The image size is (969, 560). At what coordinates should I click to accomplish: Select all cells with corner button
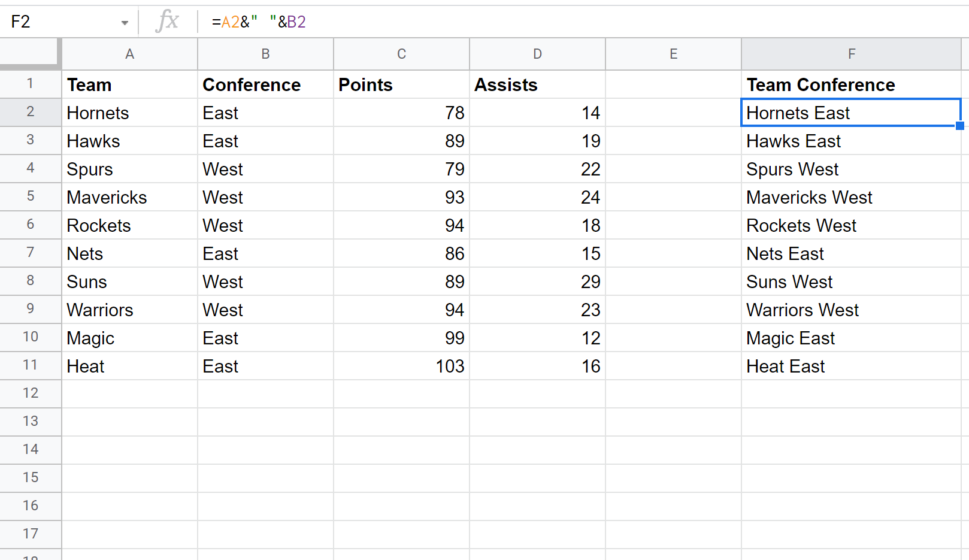coord(30,53)
